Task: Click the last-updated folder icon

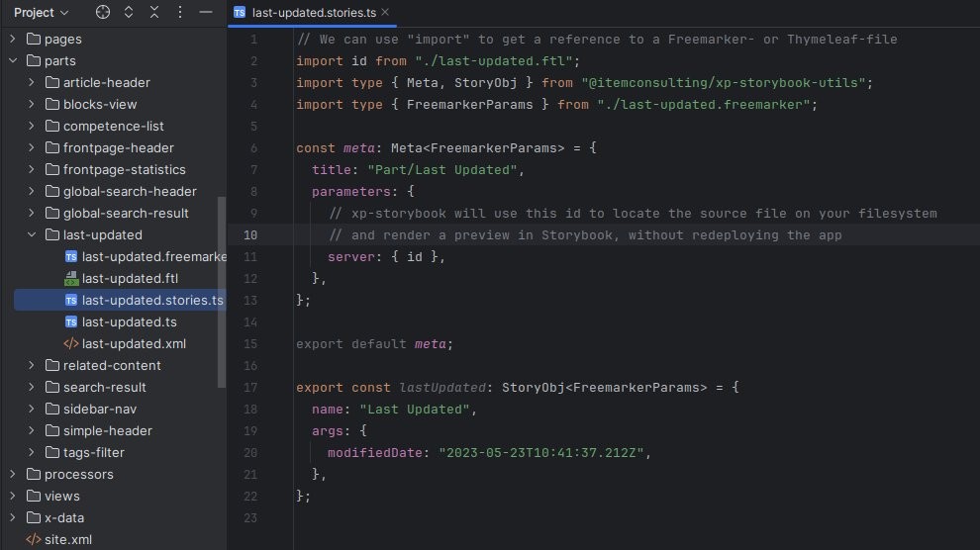Action: pyautogui.click(x=52, y=234)
